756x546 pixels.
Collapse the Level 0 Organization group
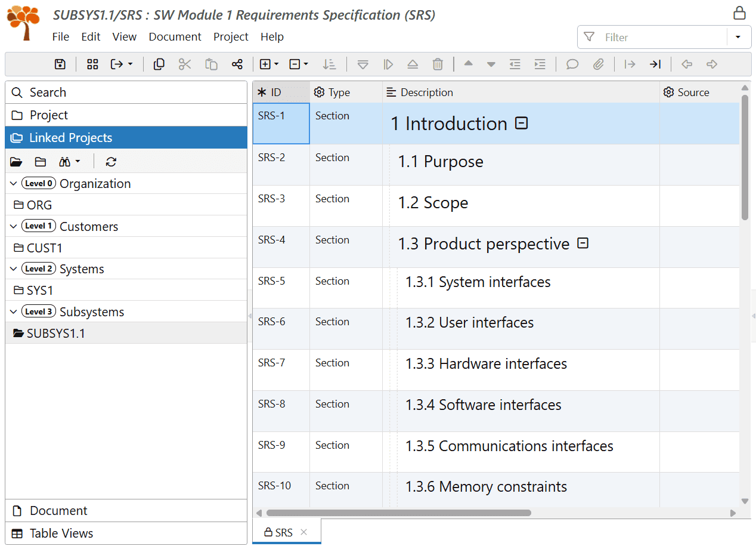pos(14,183)
